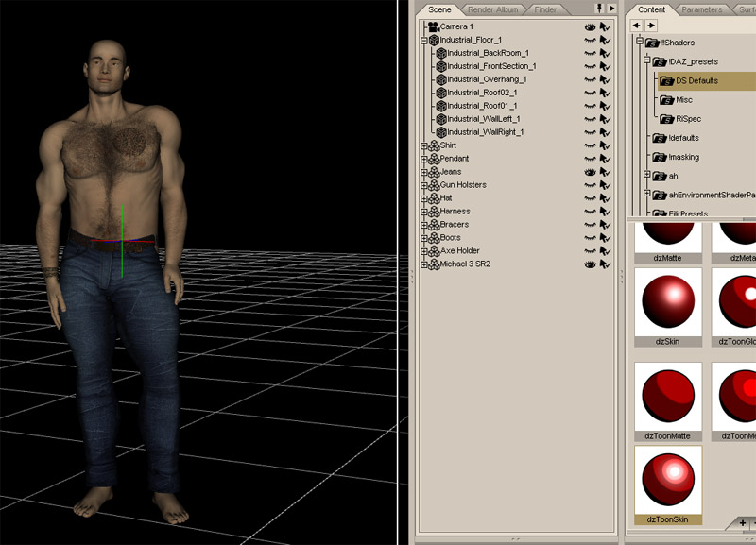
Task: Select the Boots scene item
Action: click(x=450, y=238)
